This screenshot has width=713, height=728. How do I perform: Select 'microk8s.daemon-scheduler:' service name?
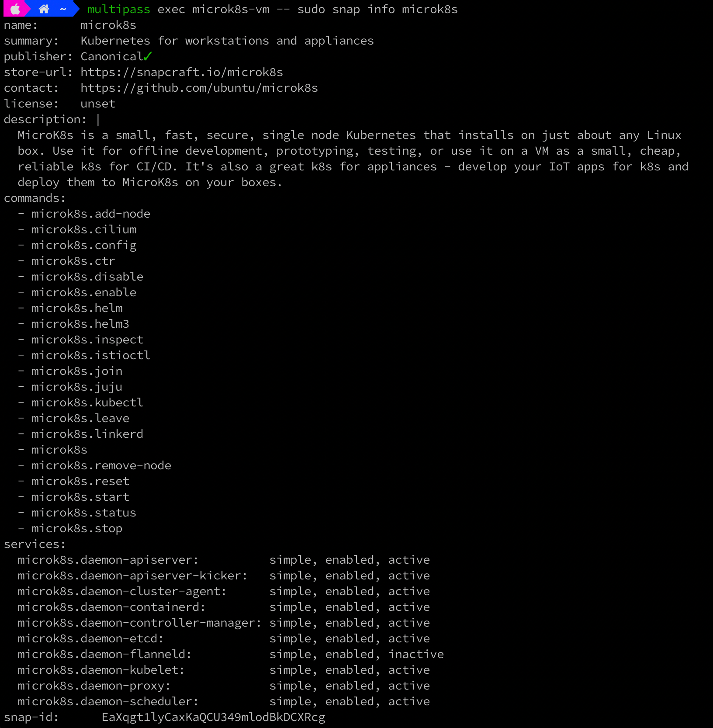108,701
